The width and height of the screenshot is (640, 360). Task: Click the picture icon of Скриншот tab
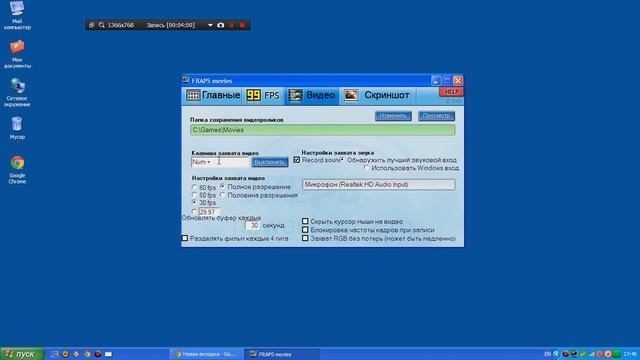[x=351, y=95]
